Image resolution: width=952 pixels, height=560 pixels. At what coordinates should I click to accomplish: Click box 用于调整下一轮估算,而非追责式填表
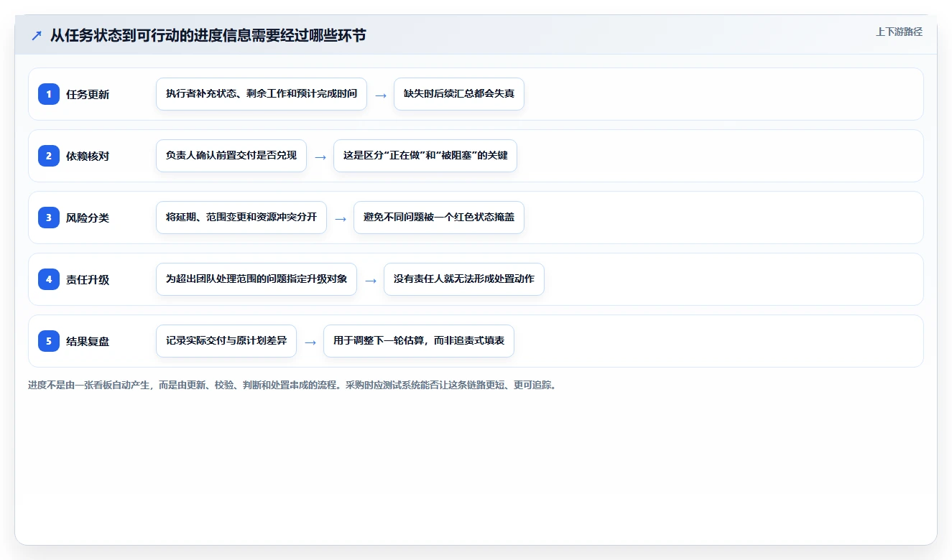(419, 341)
